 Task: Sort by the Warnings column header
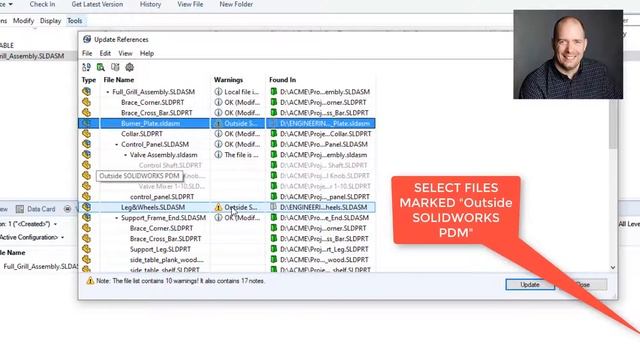coord(228,80)
